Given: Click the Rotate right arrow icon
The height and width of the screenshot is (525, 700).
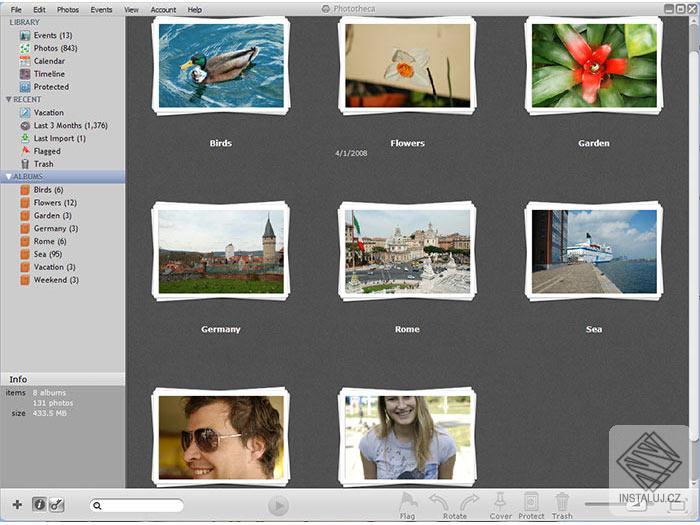Looking at the screenshot, I should tap(469, 502).
